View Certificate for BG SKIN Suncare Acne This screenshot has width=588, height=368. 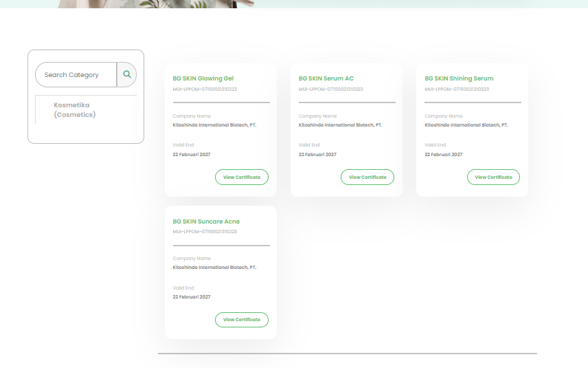pos(242,320)
